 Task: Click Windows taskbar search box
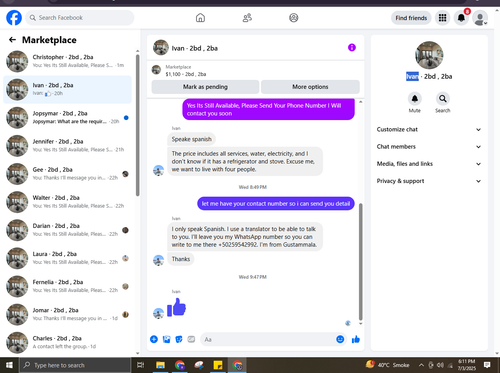tap(75, 365)
